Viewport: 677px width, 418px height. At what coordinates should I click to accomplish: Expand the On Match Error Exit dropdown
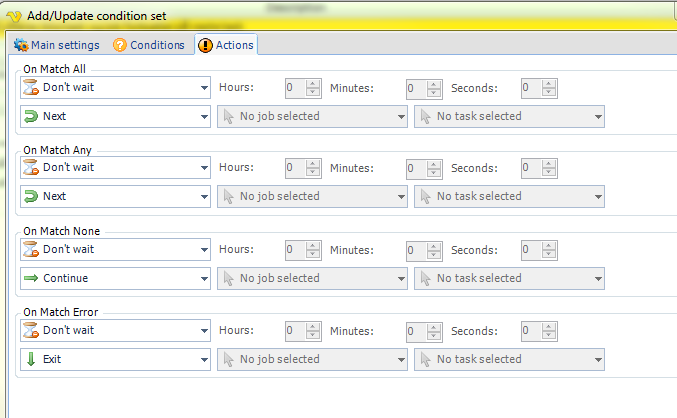click(203, 359)
